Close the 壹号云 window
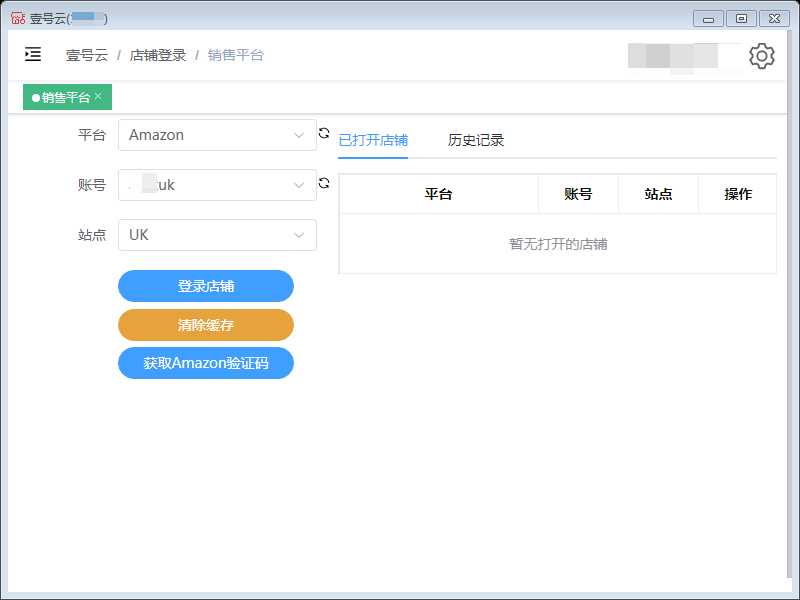Image resolution: width=800 pixels, height=600 pixels. tap(774, 19)
